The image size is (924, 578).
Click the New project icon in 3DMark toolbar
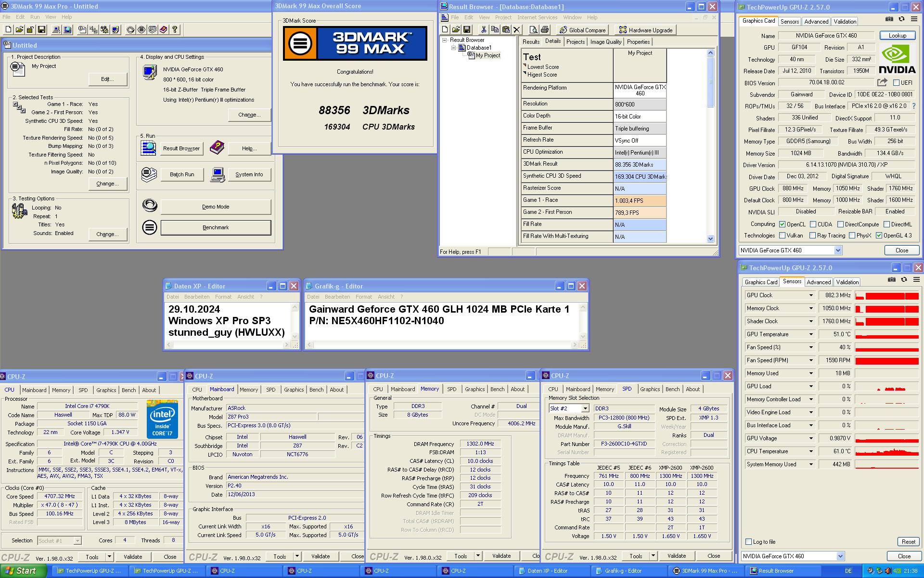click(x=8, y=29)
